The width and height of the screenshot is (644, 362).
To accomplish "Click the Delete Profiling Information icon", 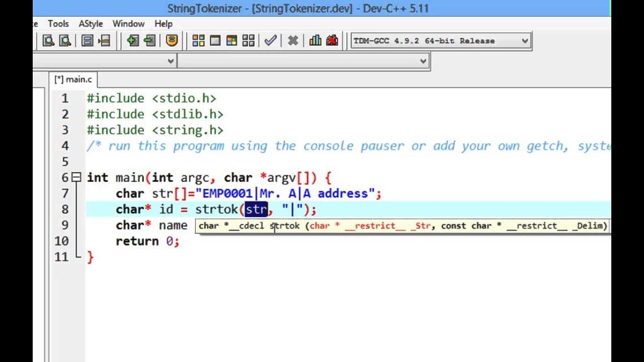I will (x=332, y=41).
